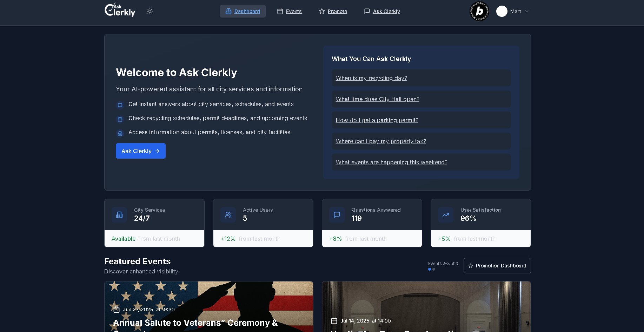
Task: Click the Ask Clerkly nav link
Action: pos(382,11)
